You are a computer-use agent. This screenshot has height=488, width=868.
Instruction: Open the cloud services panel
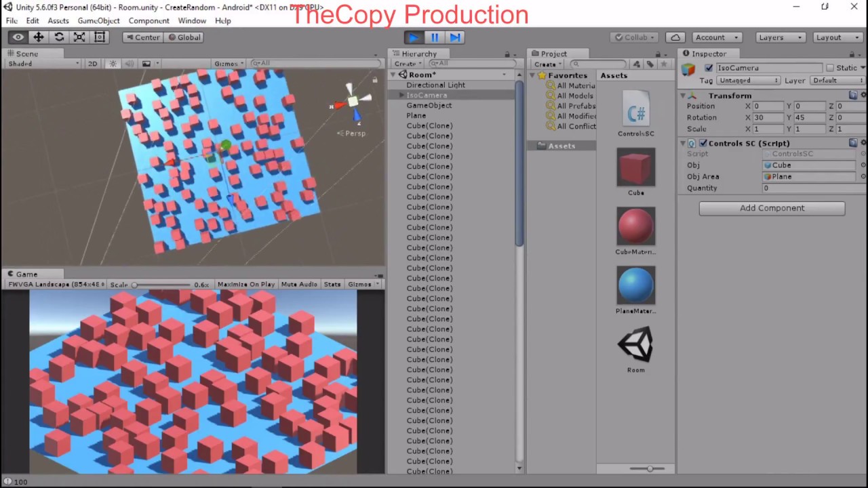[675, 37]
